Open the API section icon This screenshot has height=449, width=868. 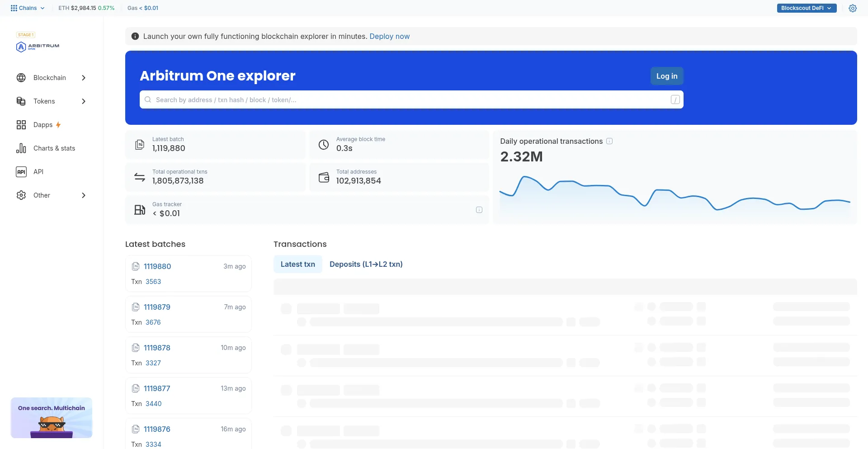pyautogui.click(x=21, y=171)
